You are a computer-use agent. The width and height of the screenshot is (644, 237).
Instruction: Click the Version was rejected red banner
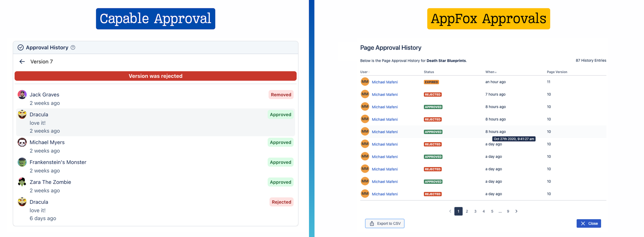point(156,76)
